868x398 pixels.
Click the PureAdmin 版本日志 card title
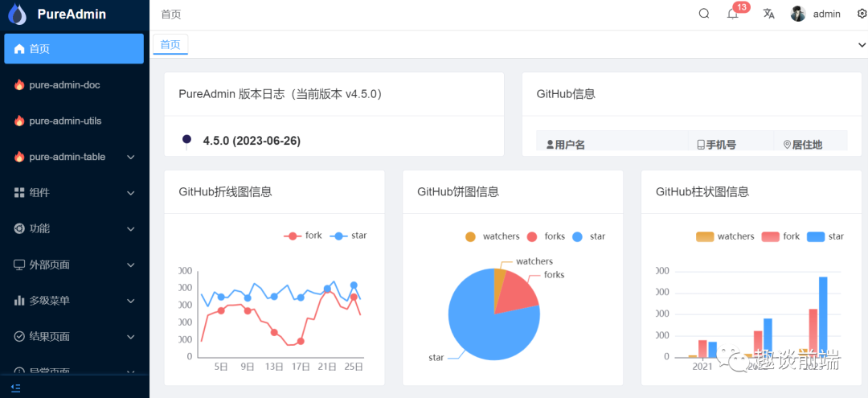pyautogui.click(x=280, y=94)
